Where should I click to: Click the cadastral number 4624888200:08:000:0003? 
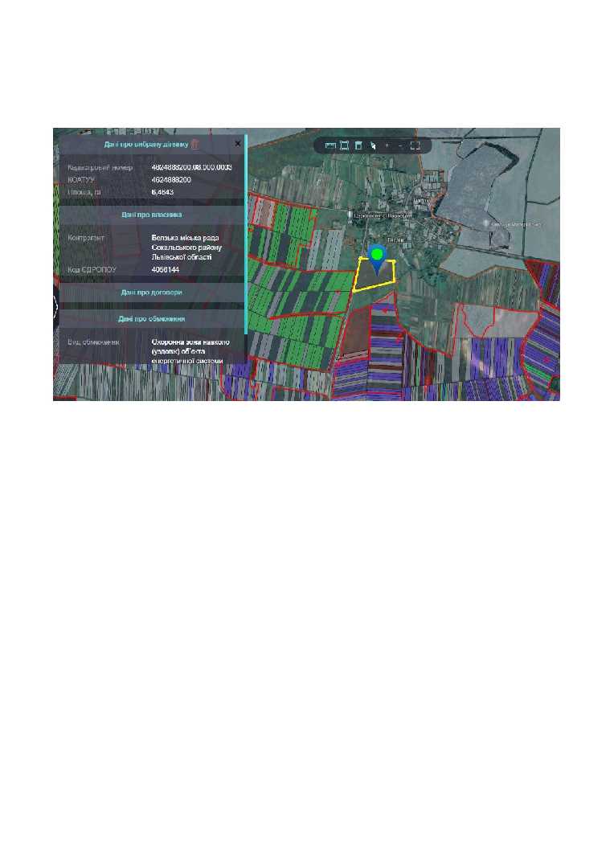(x=191, y=168)
